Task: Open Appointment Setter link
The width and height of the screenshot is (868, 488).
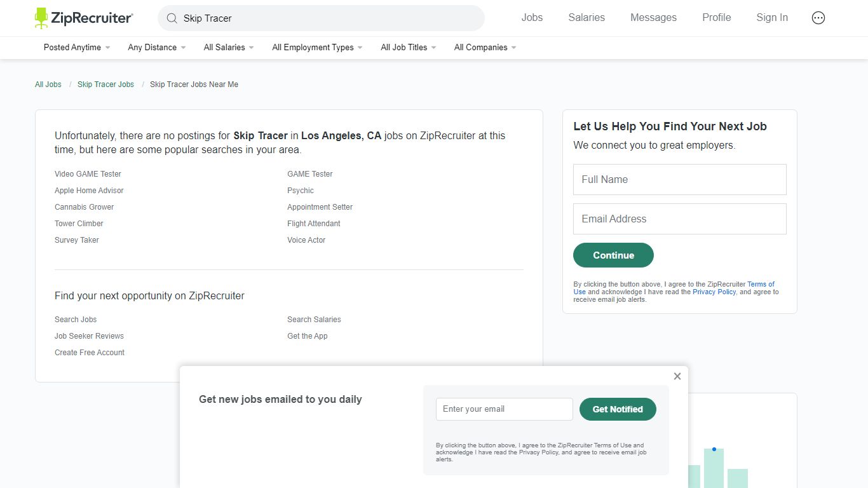Action: [x=320, y=207]
